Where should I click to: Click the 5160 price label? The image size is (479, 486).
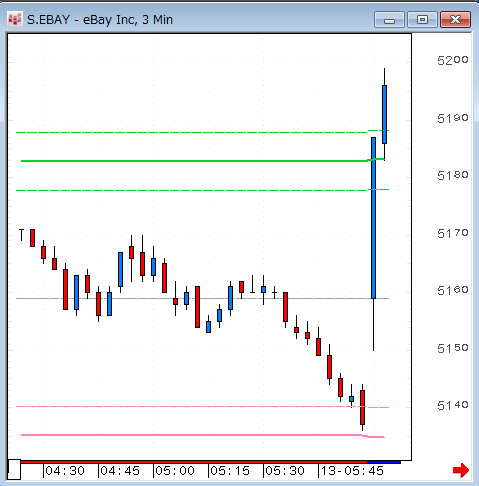point(453,291)
